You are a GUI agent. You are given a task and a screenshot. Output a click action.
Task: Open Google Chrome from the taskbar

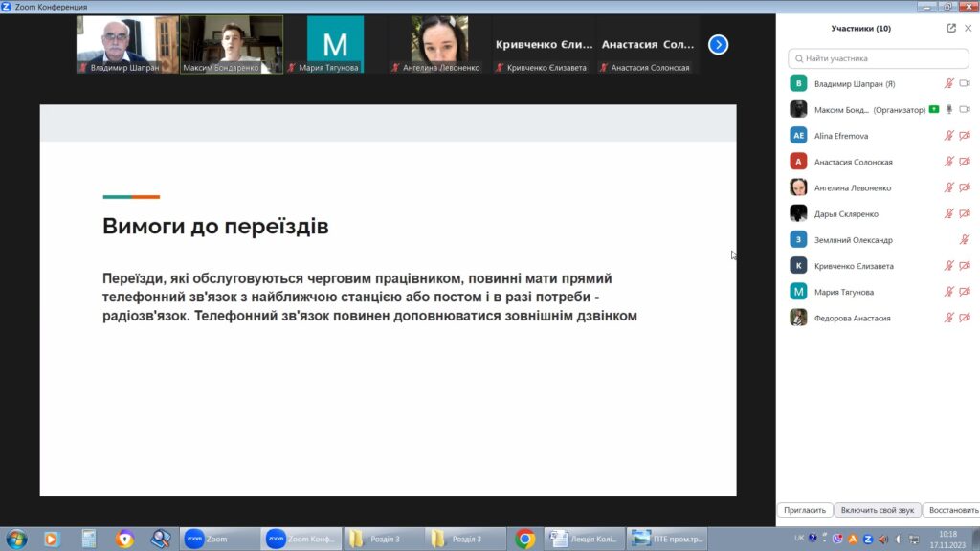tap(525, 539)
